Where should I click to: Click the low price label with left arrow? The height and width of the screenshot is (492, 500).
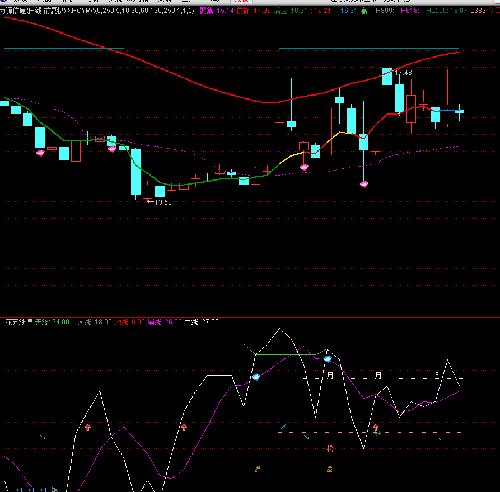[x=159, y=202]
